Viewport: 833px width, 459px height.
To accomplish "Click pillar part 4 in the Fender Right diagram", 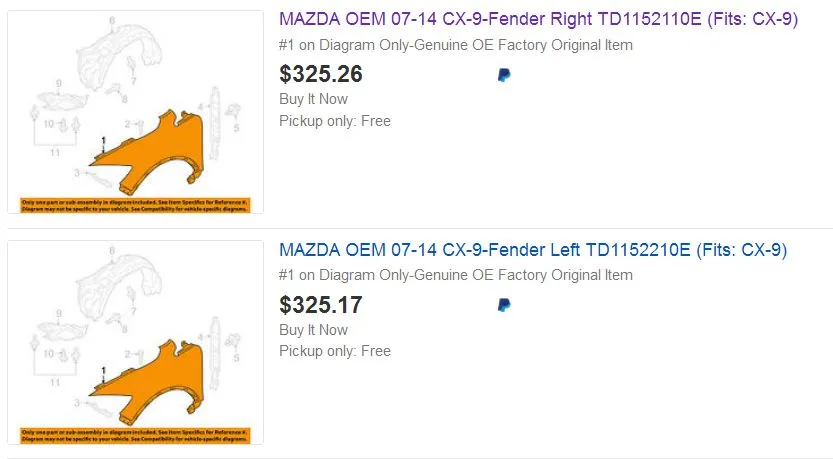I will (x=214, y=123).
